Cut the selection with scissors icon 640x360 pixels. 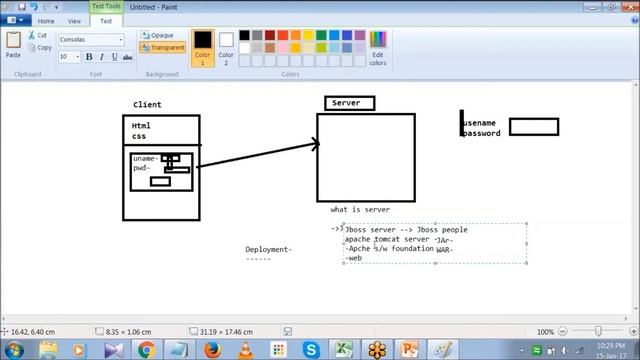pos(38,36)
